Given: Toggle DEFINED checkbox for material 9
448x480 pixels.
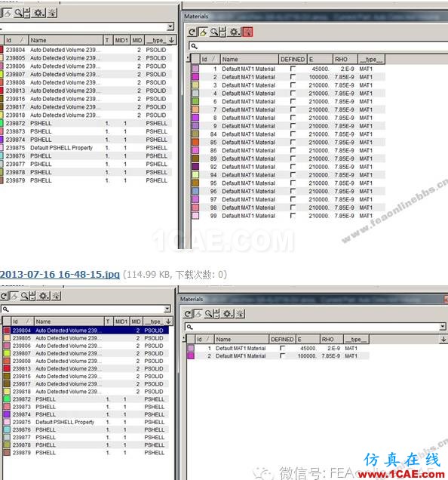Looking at the screenshot, I should (293, 125).
